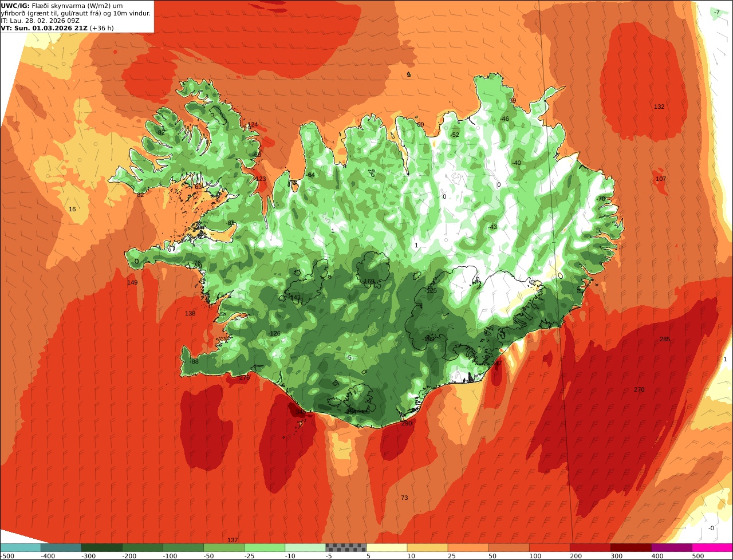733x560 pixels.
Task: Click the flux value -169 in central highlands
Action: pyautogui.click(x=368, y=281)
